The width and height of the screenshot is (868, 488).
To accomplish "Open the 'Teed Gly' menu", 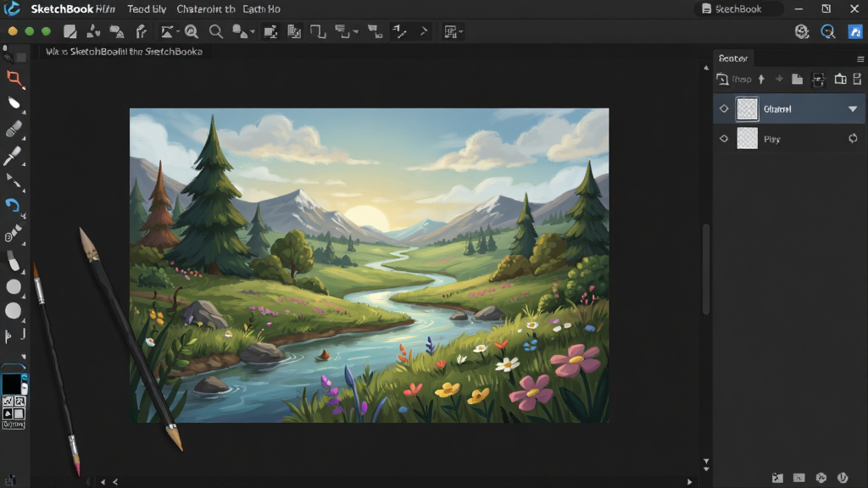I will tap(147, 8).
